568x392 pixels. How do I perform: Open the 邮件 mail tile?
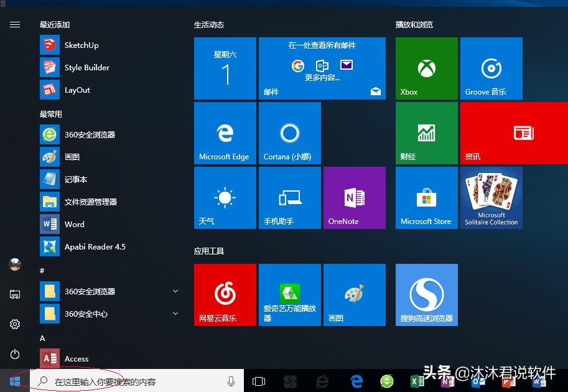coord(322,68)
